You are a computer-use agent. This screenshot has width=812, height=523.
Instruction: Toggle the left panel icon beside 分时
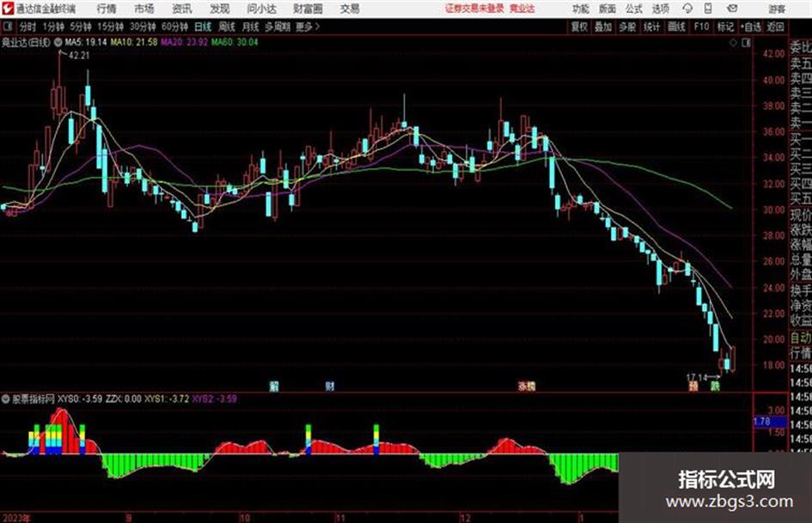[x=8, y=27]
